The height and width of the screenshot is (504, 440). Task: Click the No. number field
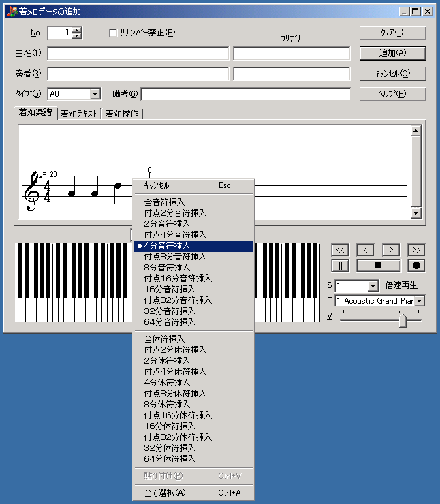pyautogui.click(x=60, y=33)
